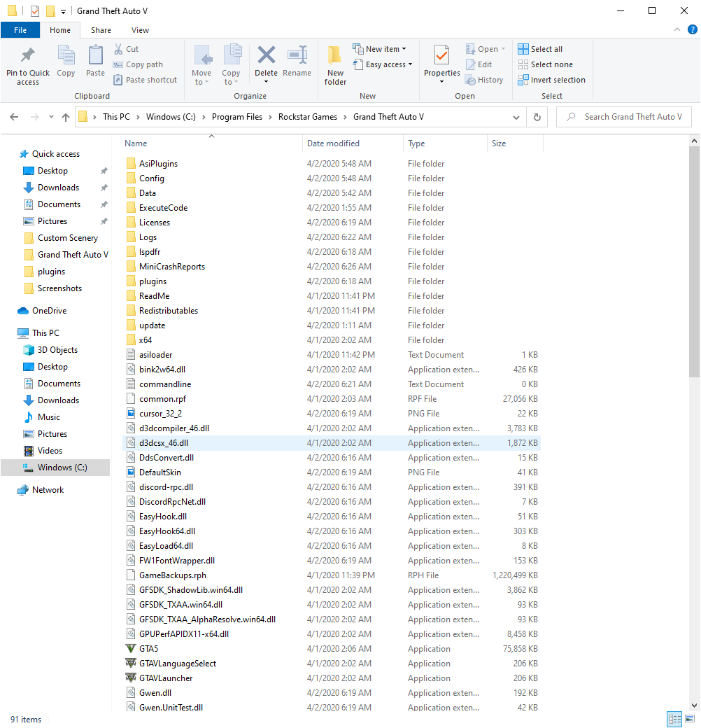
Task: Click the Copy ribbon icon
Action: 66,56
